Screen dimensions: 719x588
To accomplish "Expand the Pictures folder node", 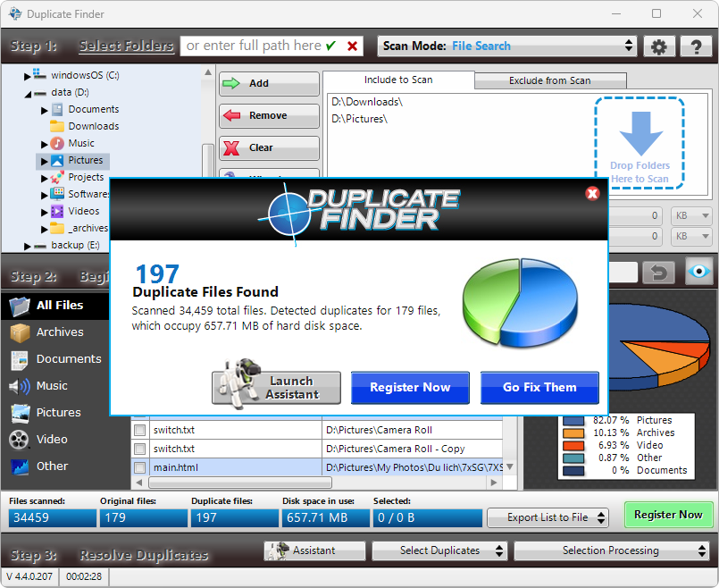I will (x=44, y=162).
